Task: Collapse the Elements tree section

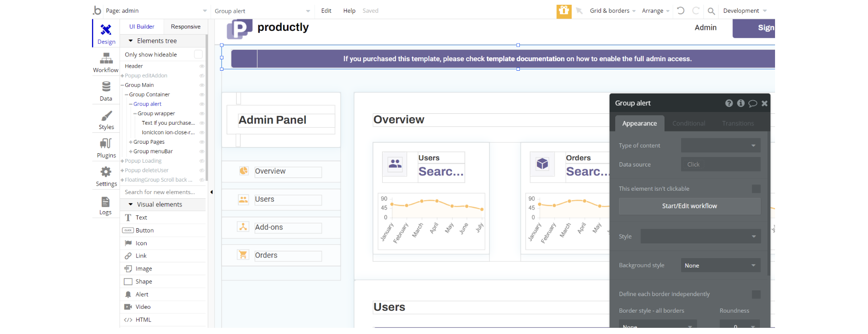Action: pyautogui.click(x=131, y=41)
